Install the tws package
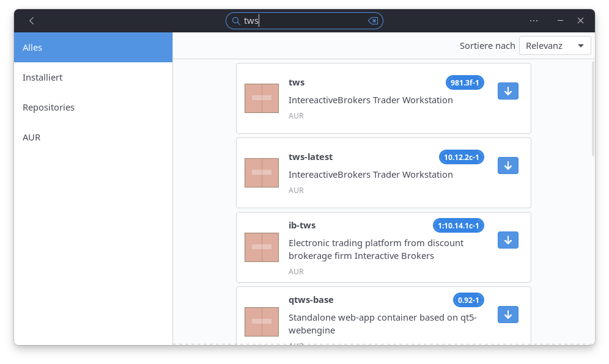 point(508,91)
